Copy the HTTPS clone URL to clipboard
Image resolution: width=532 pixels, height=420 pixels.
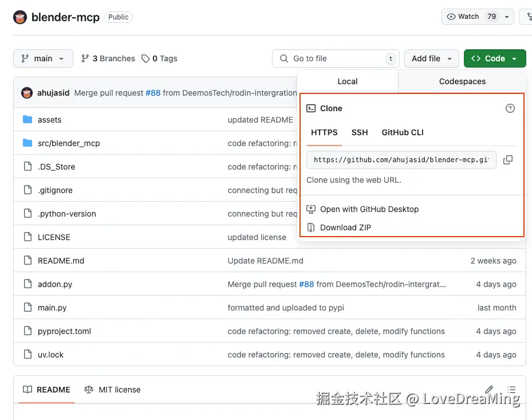[508, 160]
